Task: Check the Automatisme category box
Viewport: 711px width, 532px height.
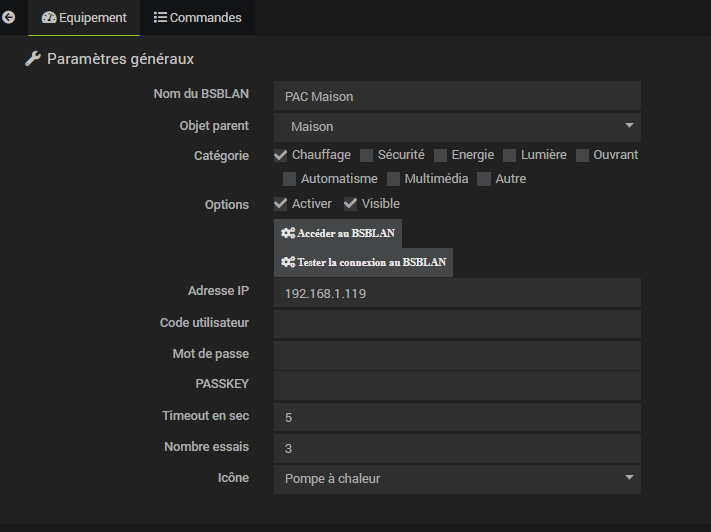Action: (290, 179)
